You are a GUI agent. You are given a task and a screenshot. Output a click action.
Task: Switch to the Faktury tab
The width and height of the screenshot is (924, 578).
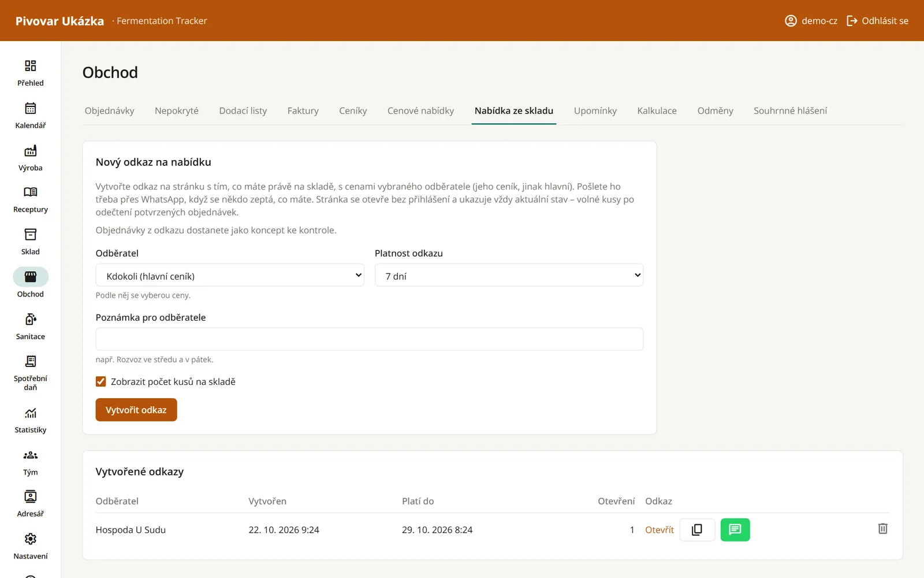(303, 111)
